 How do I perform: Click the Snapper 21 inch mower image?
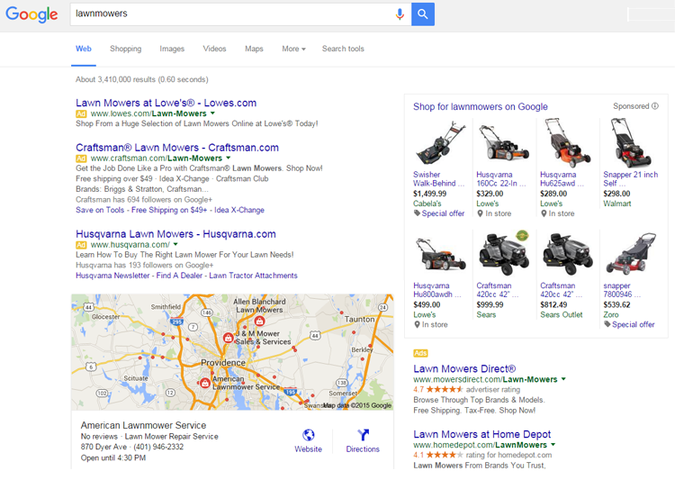pos(631,143)
